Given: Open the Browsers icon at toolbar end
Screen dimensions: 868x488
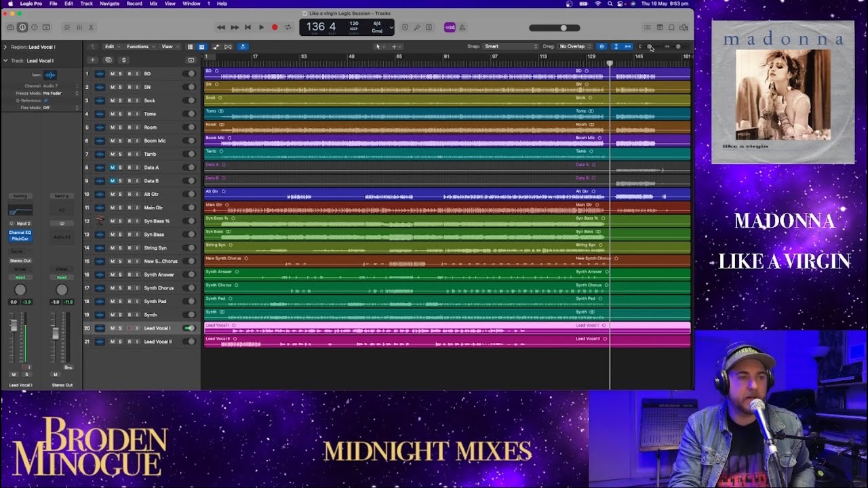Looking at the screenshot, I should [x=684, y=27].
